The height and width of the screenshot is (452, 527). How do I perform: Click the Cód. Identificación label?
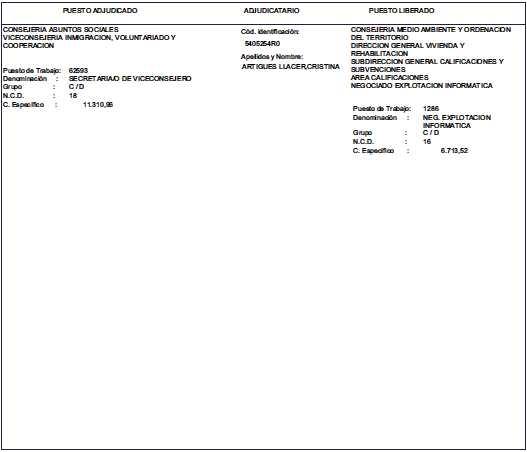coord(270,32)
